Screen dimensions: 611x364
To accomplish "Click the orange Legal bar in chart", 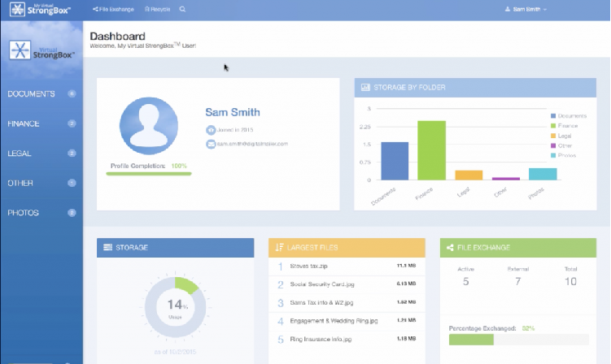I will pyautogui.click(x=469, y=175).
